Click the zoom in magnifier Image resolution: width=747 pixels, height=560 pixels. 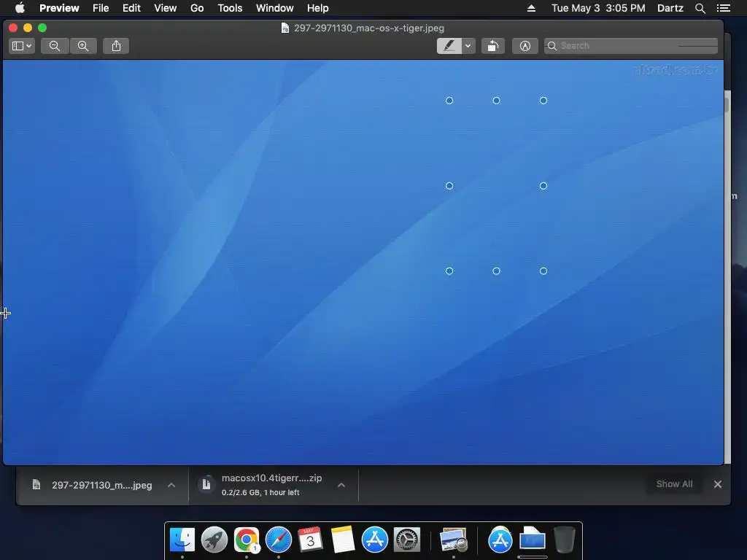83,46
